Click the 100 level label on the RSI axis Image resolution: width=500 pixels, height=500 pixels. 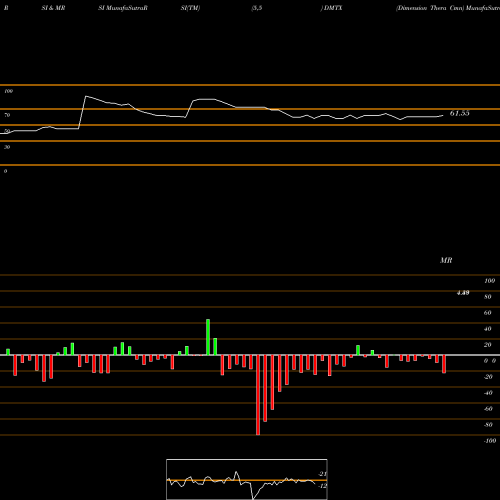coord(9,91)
